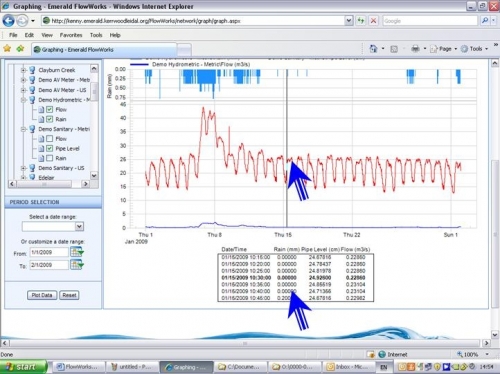Check Rain under Demo Sanitary - Metric

(49, 158)
